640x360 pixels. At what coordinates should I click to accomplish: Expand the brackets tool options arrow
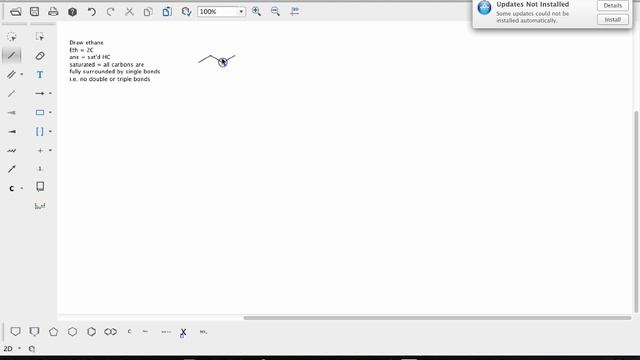point(50,131)
